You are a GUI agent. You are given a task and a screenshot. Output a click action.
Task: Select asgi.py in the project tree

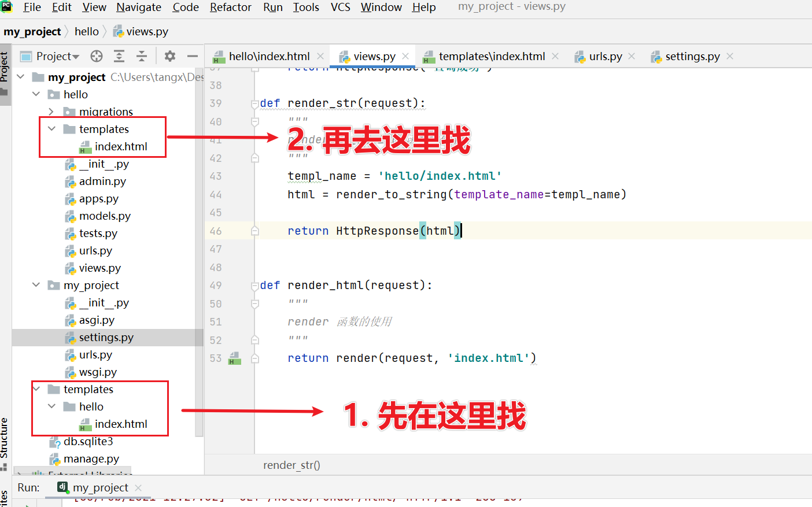coord(97,320)
